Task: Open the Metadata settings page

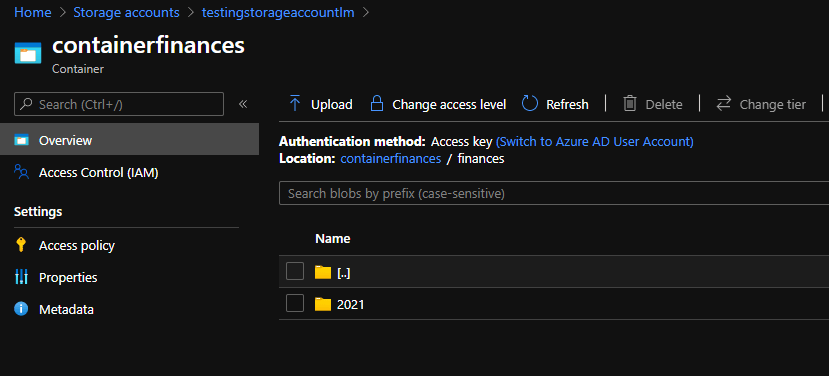Action: [x=66, y=309]
